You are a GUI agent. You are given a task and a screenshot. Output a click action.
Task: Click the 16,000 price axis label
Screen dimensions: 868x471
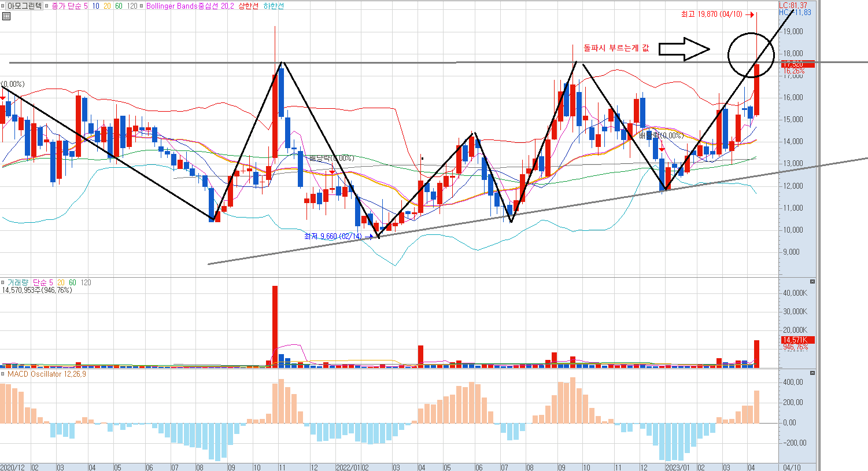click(793, 97)
